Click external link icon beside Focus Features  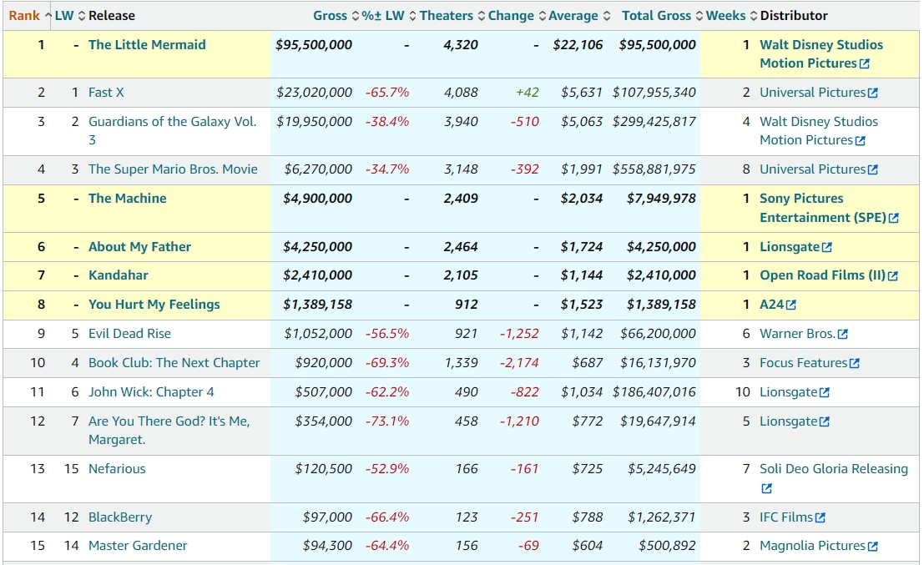(855, 364)
